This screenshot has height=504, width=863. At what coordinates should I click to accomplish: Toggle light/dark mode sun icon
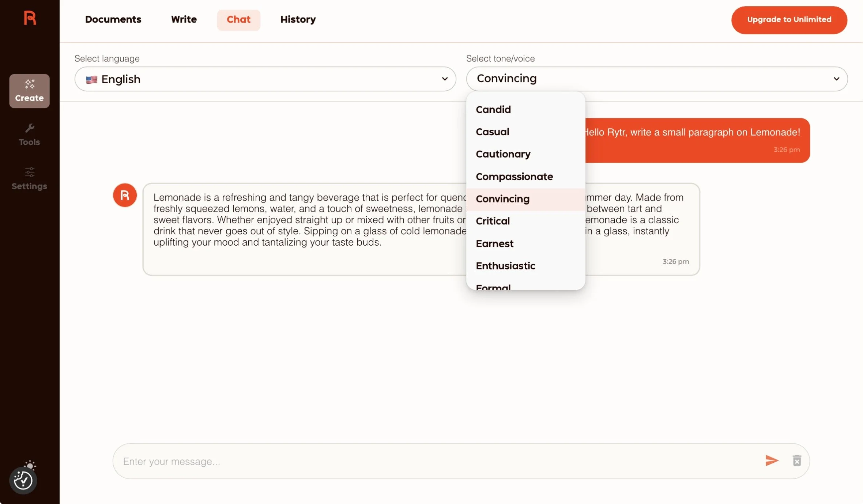[x=30, y=465]
